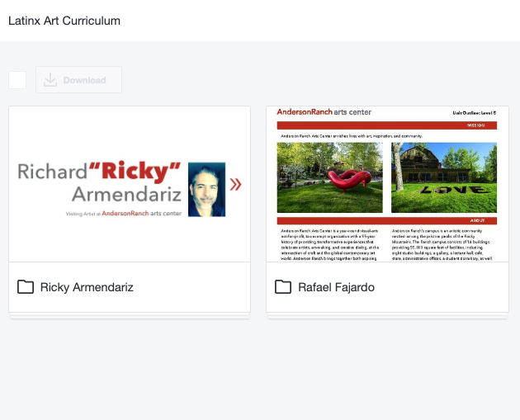Tick the select-all checkbox beside Download
Screen dimensions: 520x420
(x=17, y=80)
